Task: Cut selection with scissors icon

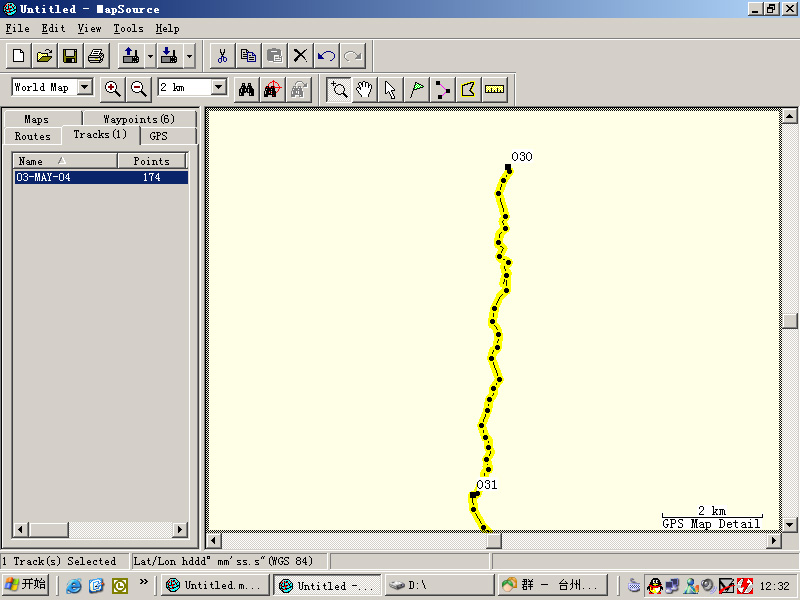Action: (222, 56)
